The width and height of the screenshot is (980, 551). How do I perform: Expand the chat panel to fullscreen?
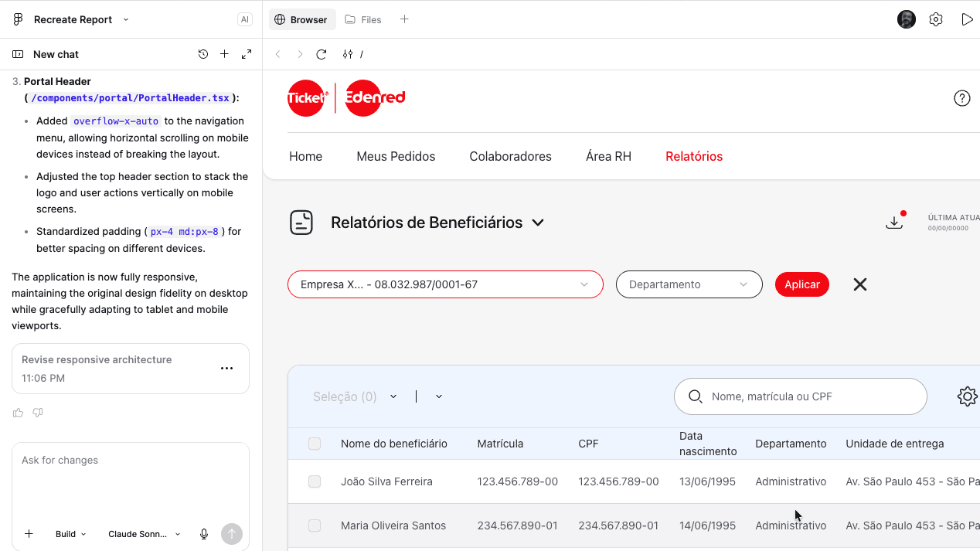(x=247, y=54)
